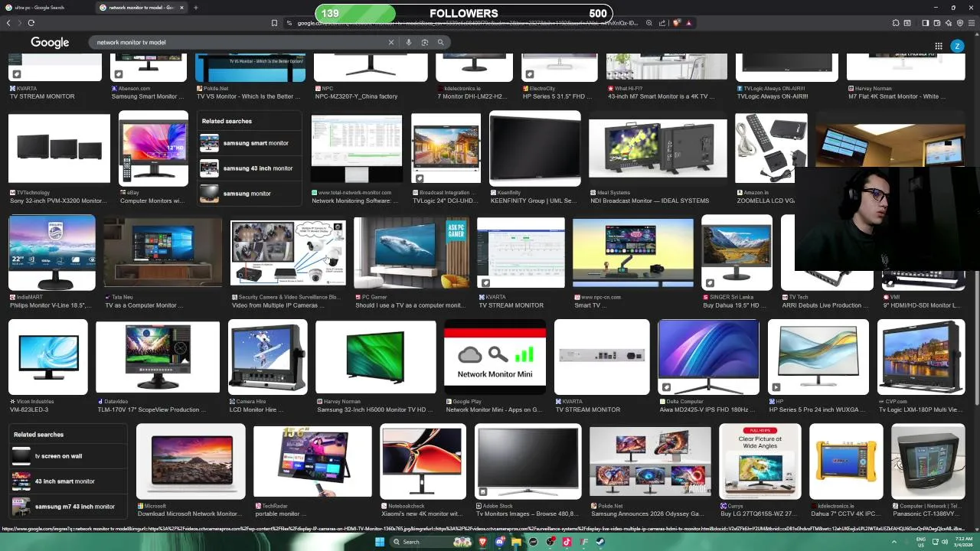
Task: Open Datavideo TLM-170V ScopeView image
Action: (158, 357)
